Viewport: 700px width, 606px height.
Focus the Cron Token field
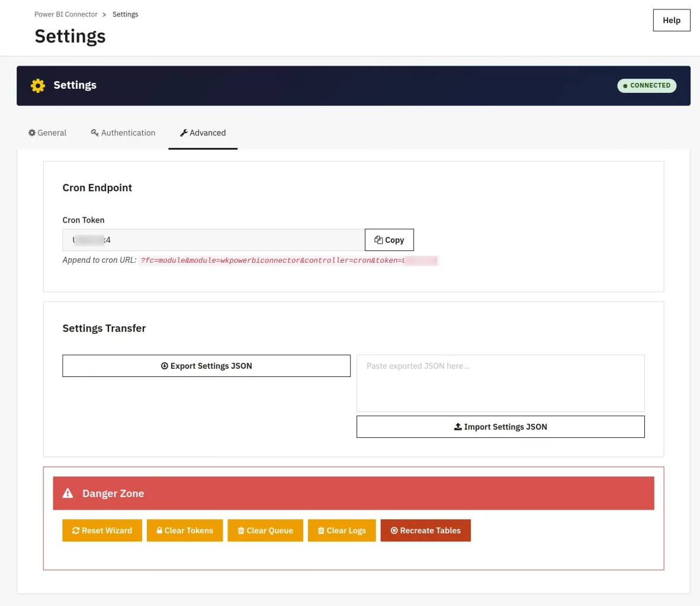(213, 240)
